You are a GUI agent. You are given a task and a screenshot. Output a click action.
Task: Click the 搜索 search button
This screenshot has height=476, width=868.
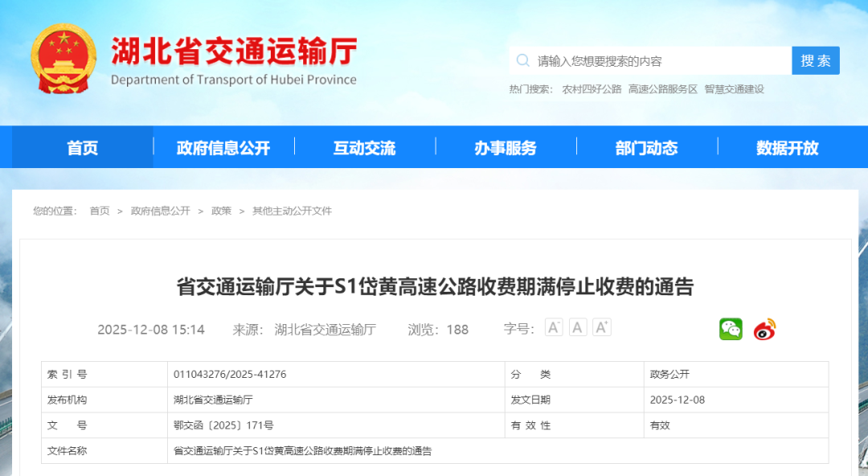point(815,61)
